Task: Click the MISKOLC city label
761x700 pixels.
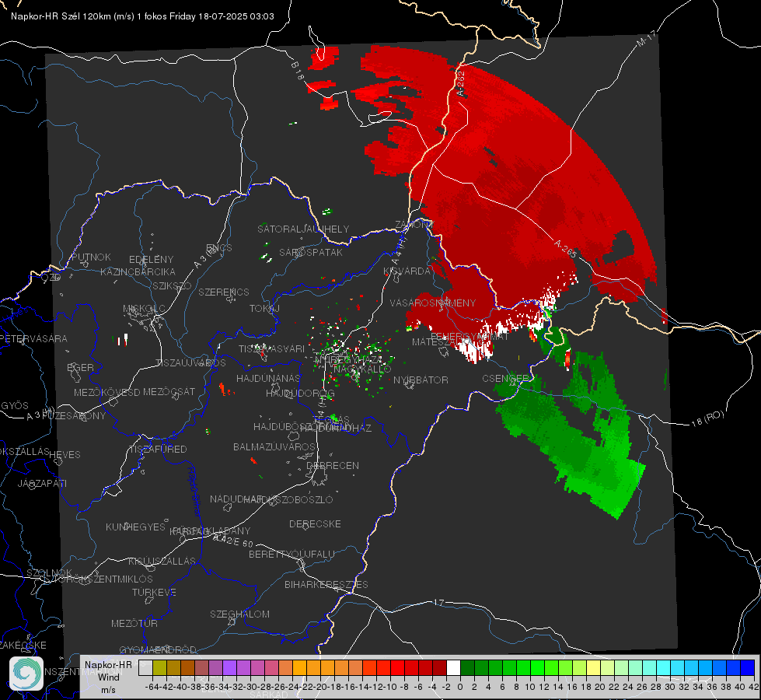Action: 144,309
